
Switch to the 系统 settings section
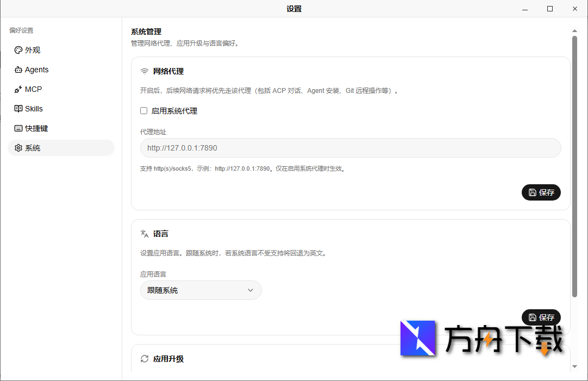(61, 147)
